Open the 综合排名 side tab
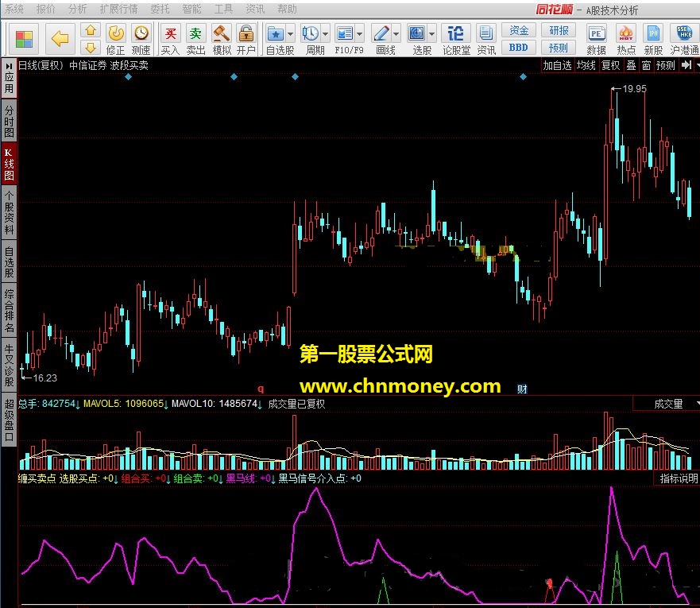 pyautogui.click(x=9, y=311)
